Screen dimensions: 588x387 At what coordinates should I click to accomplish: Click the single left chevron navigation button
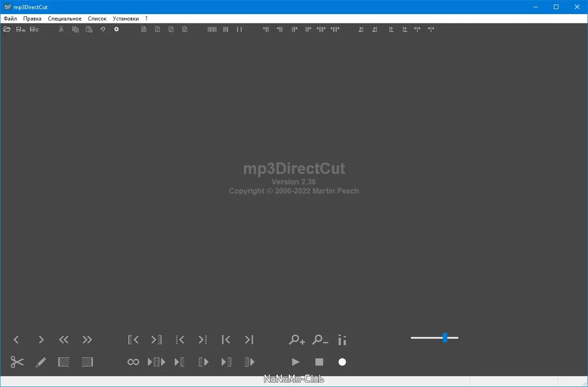16,340
